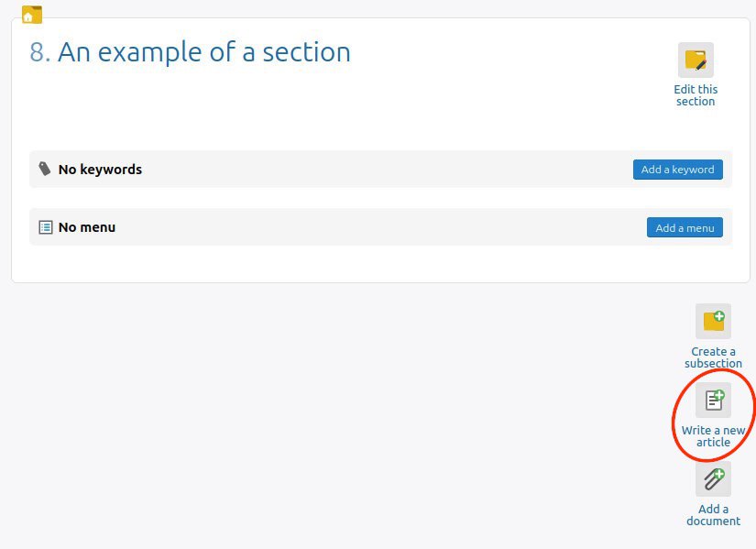
Task: Open the yellow home folder icon
Action: pyautogui.click(x=32, y=15)
